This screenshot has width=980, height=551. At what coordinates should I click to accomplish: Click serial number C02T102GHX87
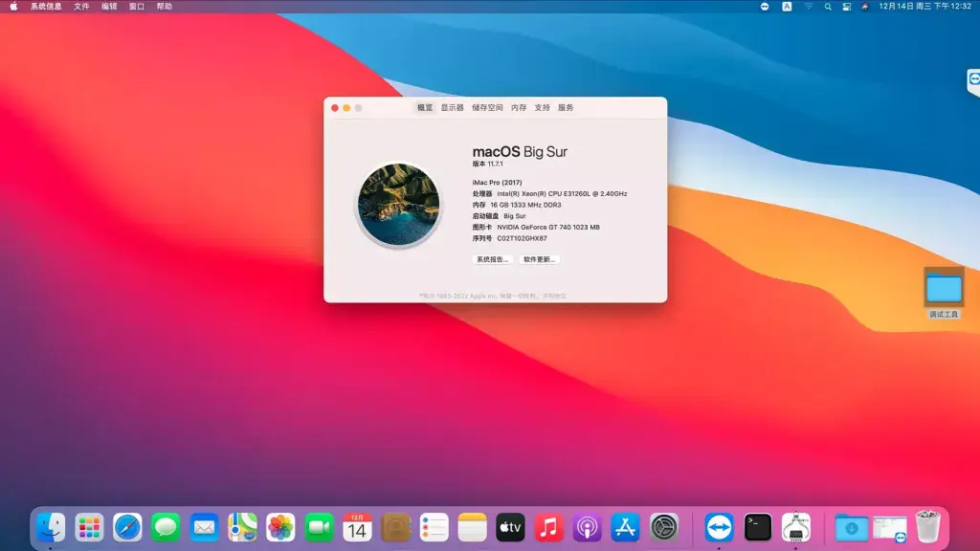pyautogui.click(x=522, y=238)
